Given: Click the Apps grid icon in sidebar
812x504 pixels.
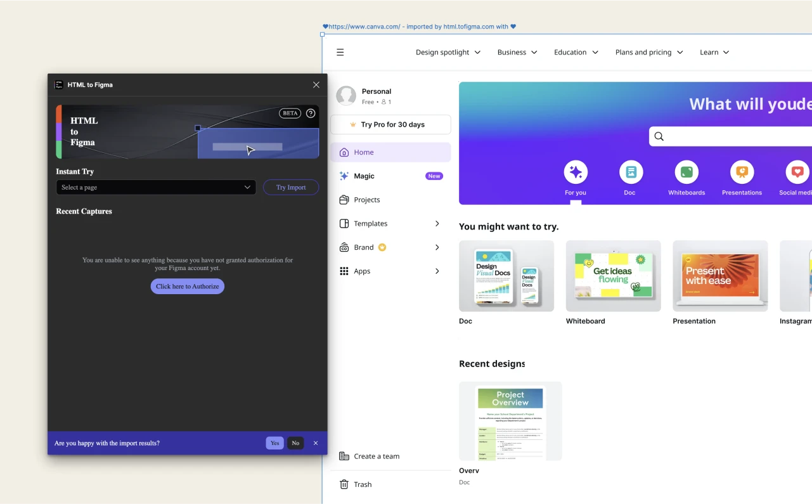Looking at the screenshot, I should (x=344, y=271).
